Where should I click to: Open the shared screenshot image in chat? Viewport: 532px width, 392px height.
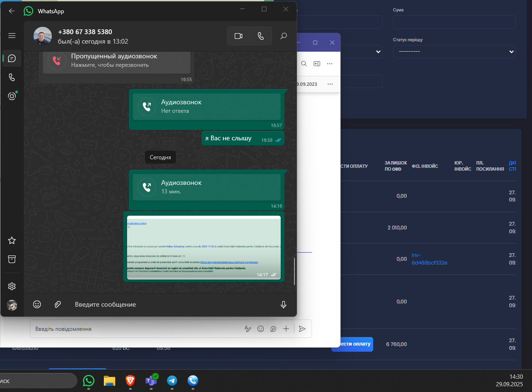(203, 247)
